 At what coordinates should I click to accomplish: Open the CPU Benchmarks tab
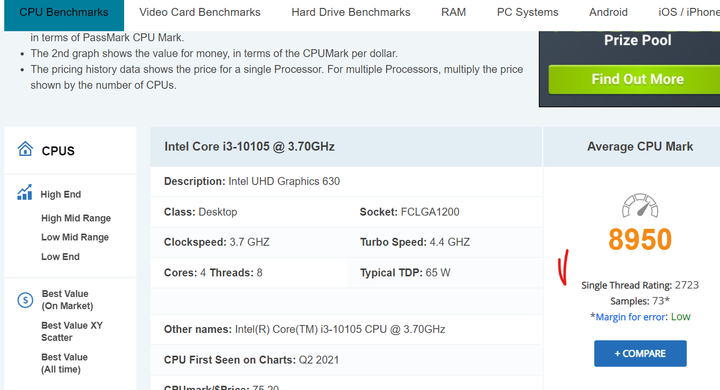click(x=64, y=12)
